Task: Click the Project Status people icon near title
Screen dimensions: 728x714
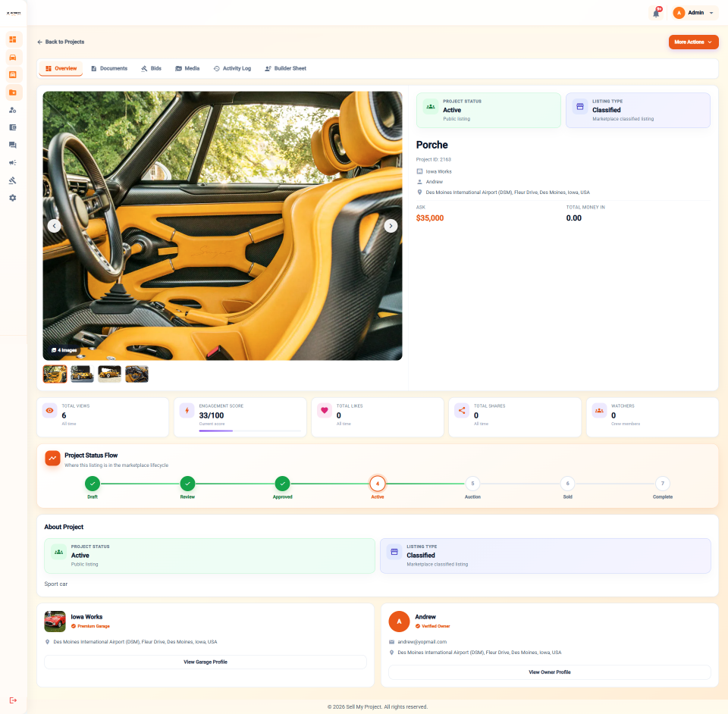Action: [x=431, y=106]
